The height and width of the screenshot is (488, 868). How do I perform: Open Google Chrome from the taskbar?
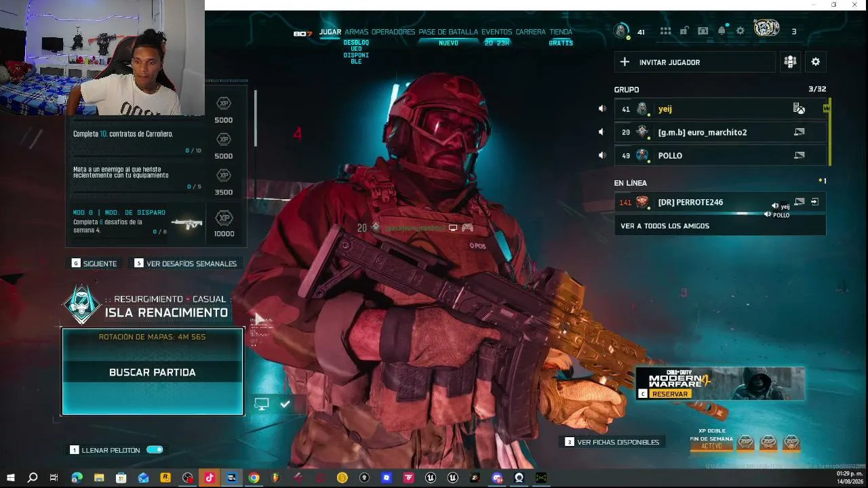254,478
